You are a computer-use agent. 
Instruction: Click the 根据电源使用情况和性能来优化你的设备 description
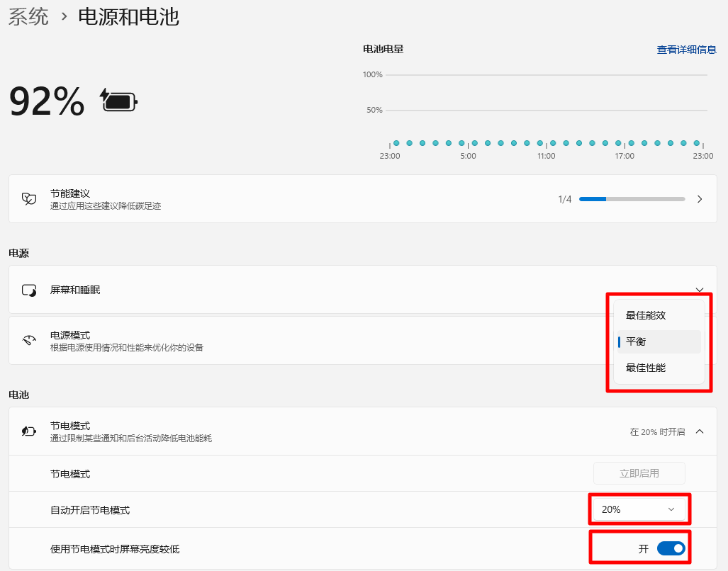coord(127,347)
